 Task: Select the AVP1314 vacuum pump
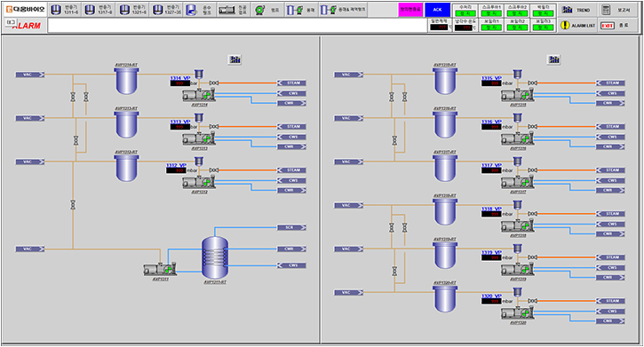click(x=199, y=96)
